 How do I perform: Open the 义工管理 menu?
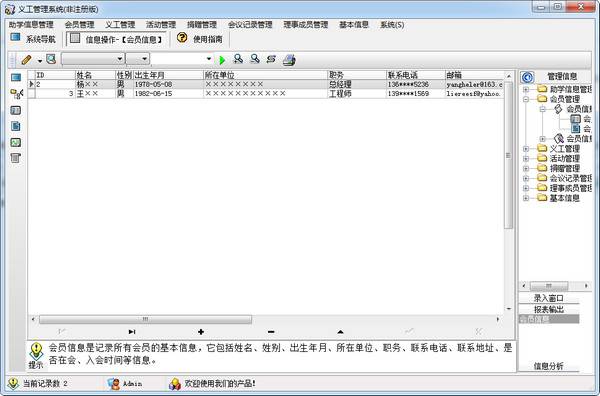[120, 25]
